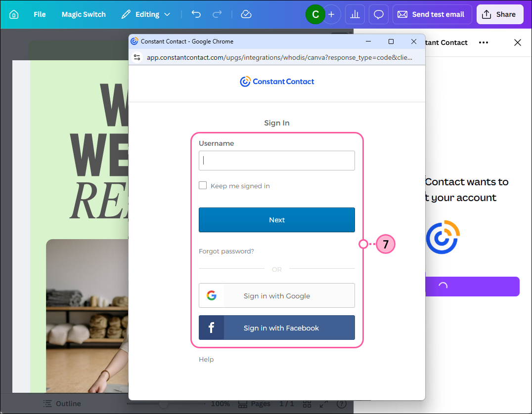The height and width of the screenshot is (414, 532).
Task: Open the Help link
Action: (x=206, y=360)
